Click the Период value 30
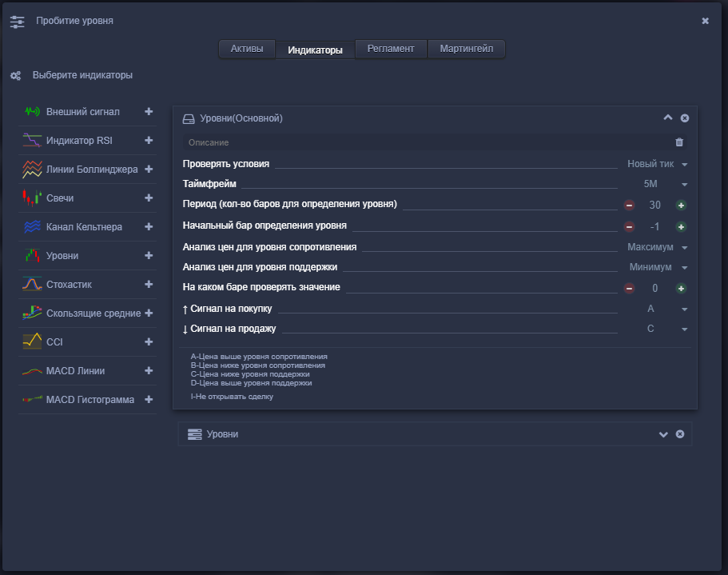728x575 pixels. tap(654, 205)
